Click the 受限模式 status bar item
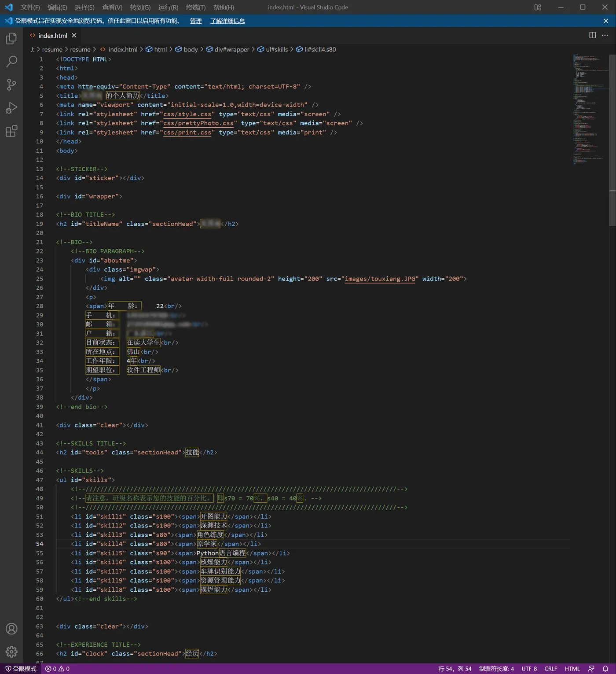The width and height of the screenshot is (616, 674). tap(21, 668)
